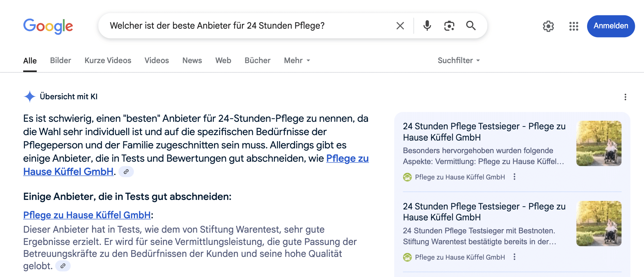The width and height of the screenshot is (644, 277).
Task: Open three-dot menu on first source card
Action: 515,177
